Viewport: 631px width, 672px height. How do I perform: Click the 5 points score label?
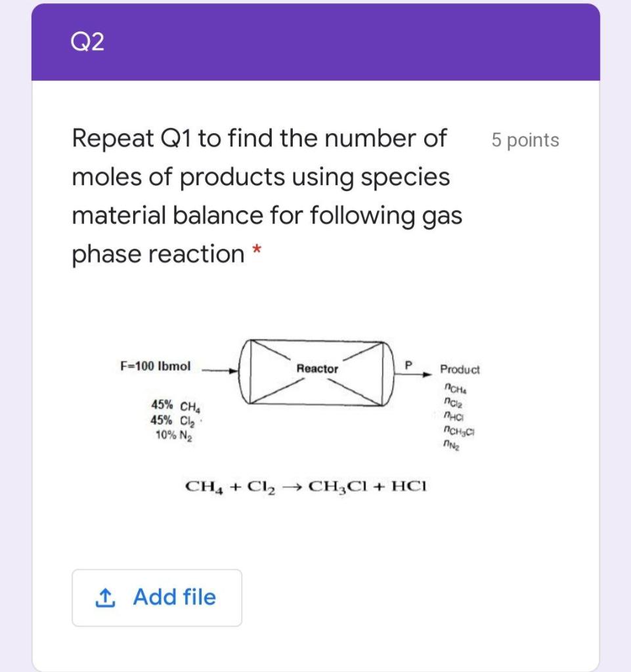click(x=525, y=140)
